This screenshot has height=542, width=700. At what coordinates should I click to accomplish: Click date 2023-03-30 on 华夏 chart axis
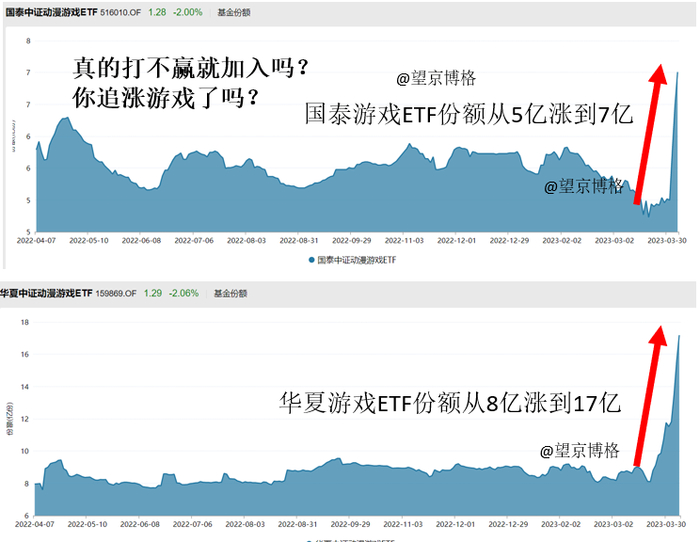[666, 524]
